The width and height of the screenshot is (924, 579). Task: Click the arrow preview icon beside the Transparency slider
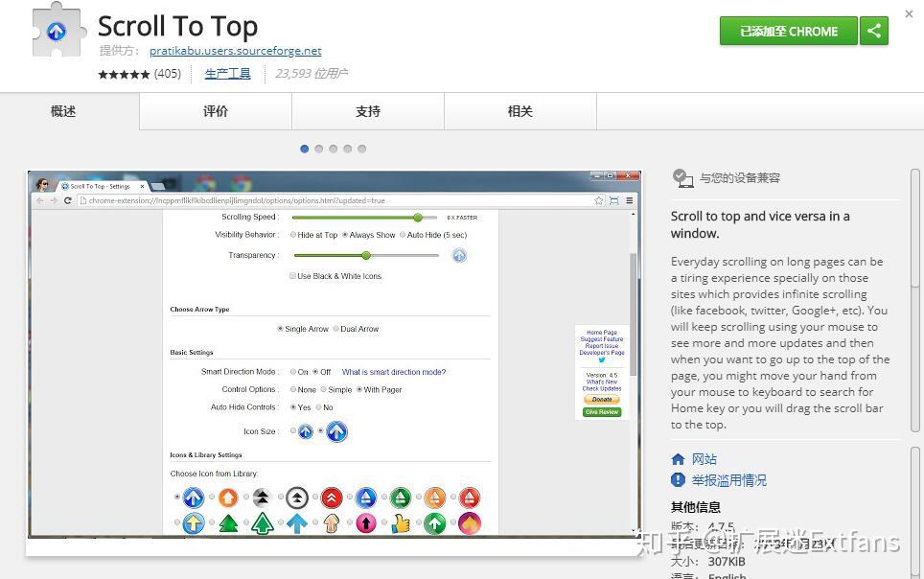(460, 255)
